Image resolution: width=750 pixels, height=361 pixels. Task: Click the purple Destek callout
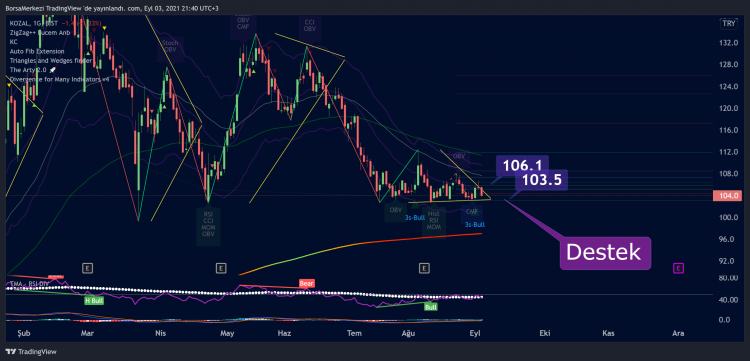click(606, 253)
